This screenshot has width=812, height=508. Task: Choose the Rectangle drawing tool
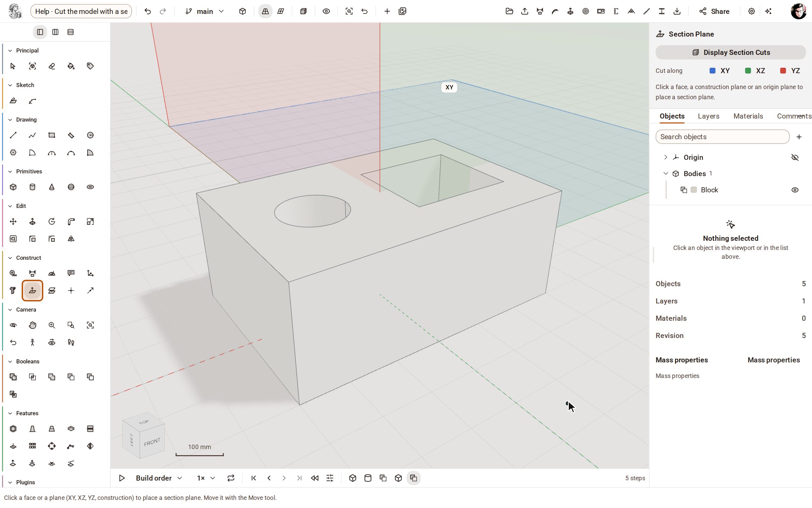(x=52, y=135)
